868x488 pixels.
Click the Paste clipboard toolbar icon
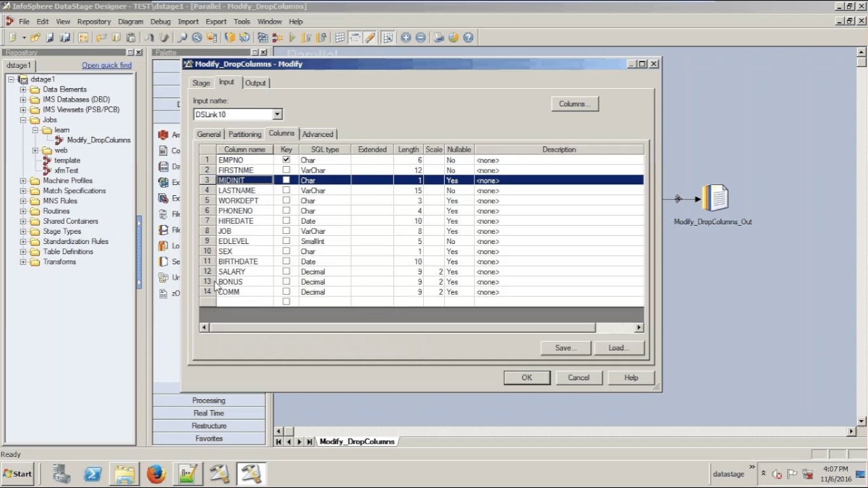(x=131, y=38)
